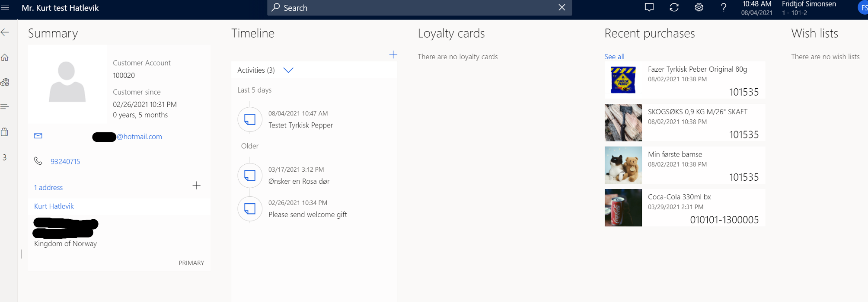The image size is (868, 304).
Task: Open the shopping bag cart icon
Action: 5,132
